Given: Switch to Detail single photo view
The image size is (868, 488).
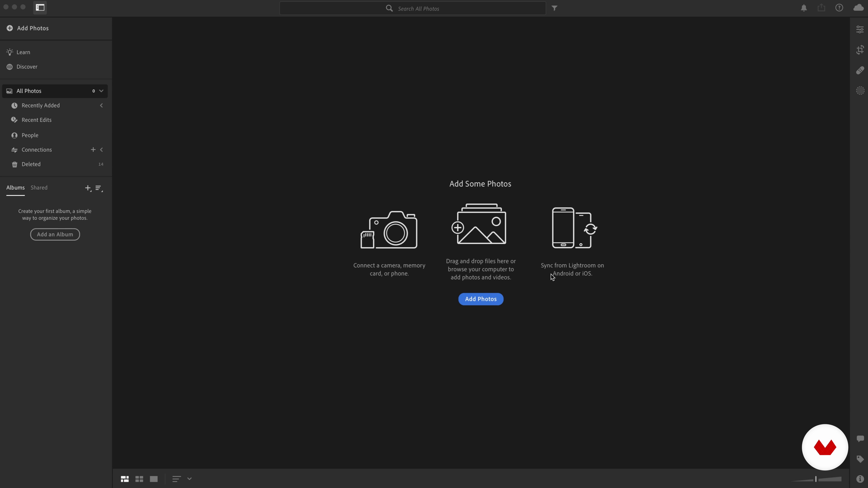Looking at the screenshot, I should pos(154,479).
